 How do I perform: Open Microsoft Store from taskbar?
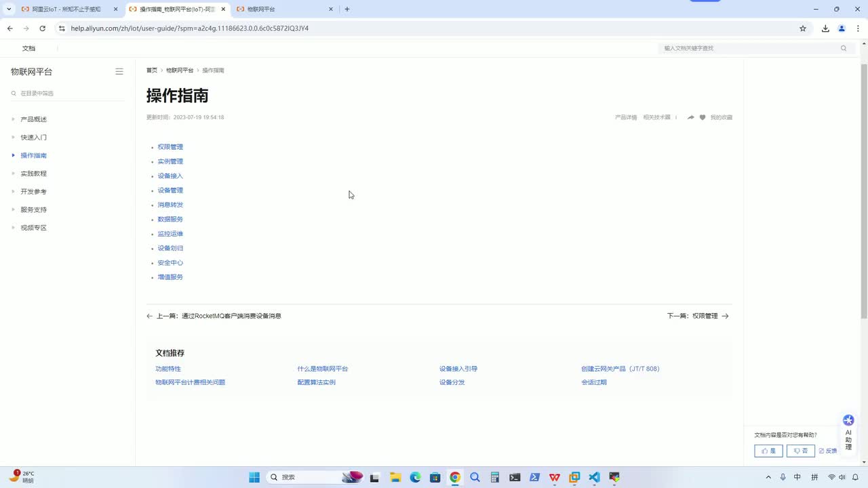(x=435, y=477)
